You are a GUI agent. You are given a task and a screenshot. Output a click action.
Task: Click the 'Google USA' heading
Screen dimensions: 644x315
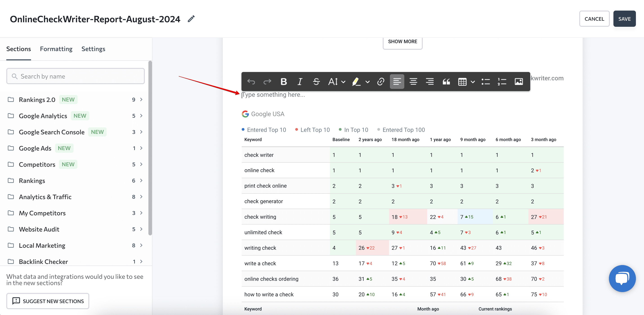click(268, 114)
